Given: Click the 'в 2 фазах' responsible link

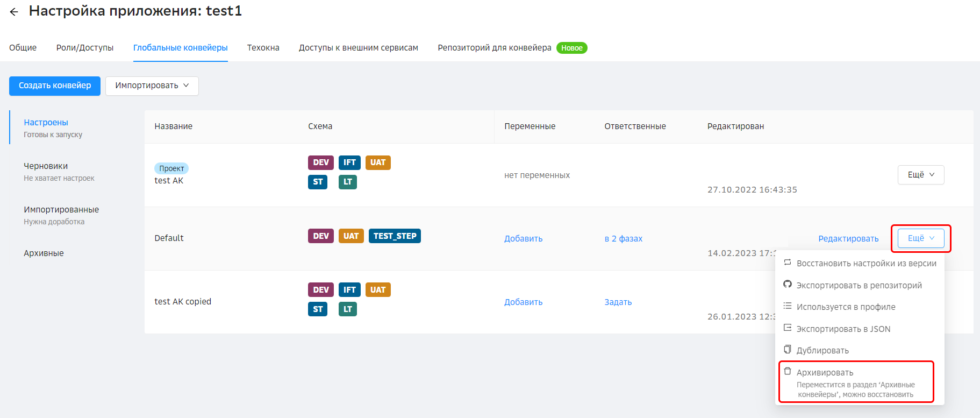Looking at the screenshot, I should coord(623,239).
